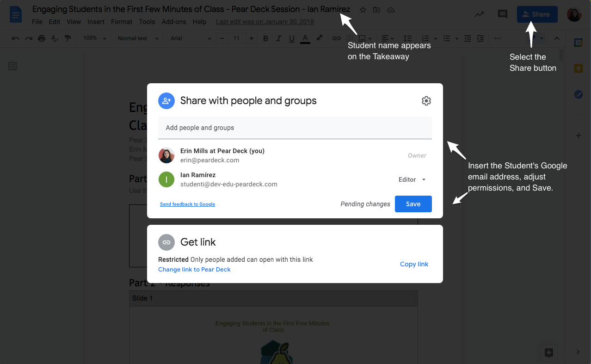Toggle underline formatting
Screen dimensions: 591x364
292,38
